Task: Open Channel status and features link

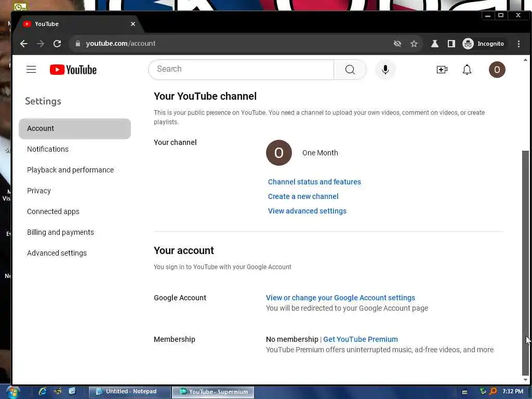Action: [x=314, y=182]
